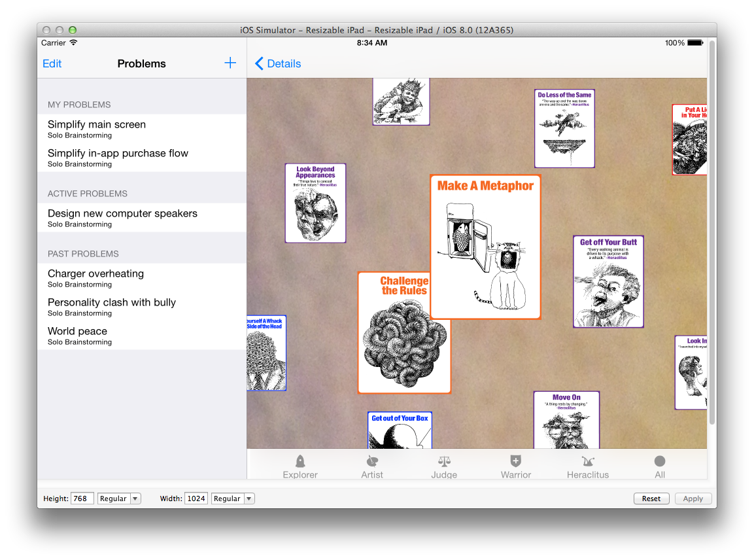Click the MY PROBLEMS section header
The height and width of the screenshot is (560, 754).
79,105
